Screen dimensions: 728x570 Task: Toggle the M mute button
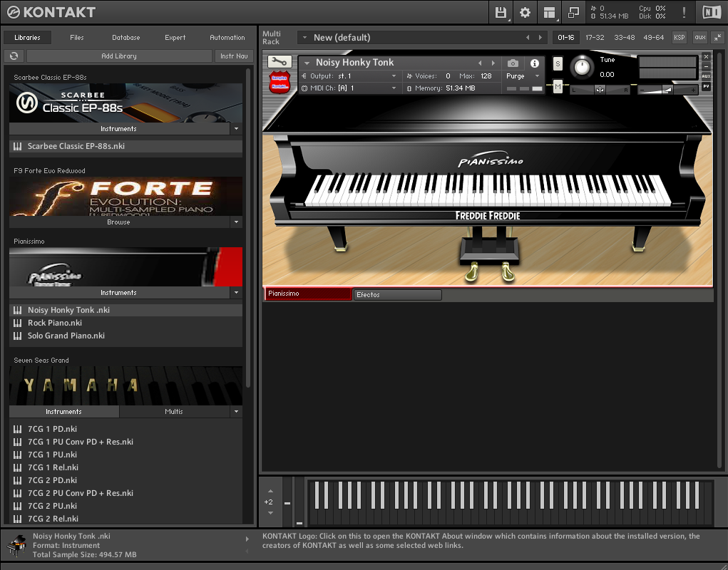[558, 86]
